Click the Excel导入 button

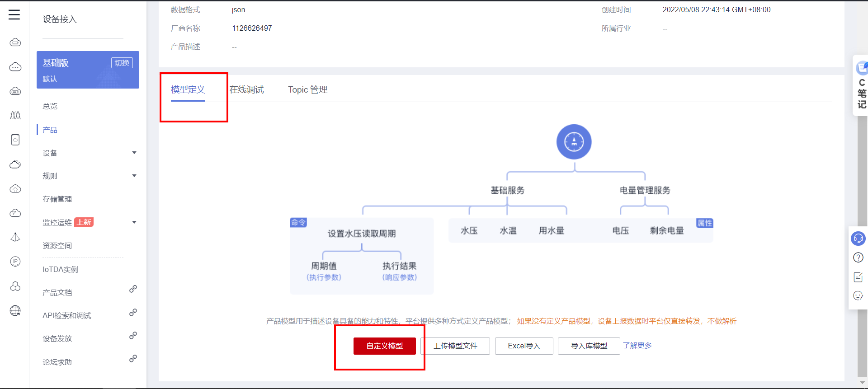(524, 346)
